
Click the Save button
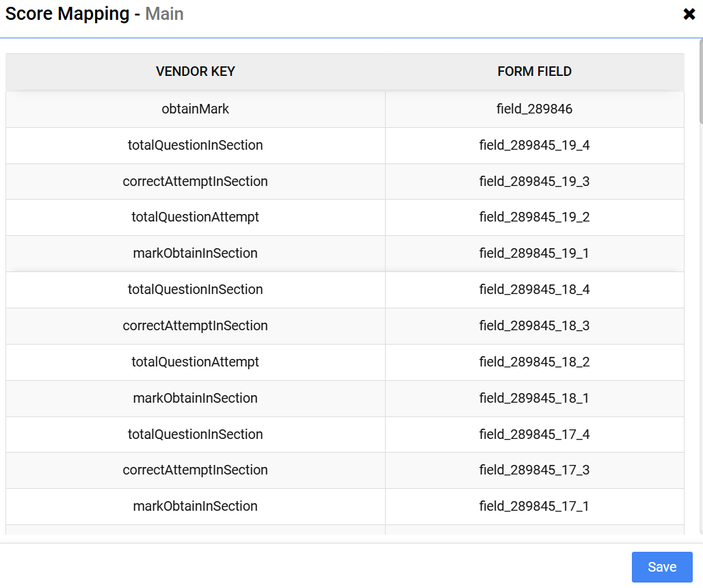(x=661, y=567)
